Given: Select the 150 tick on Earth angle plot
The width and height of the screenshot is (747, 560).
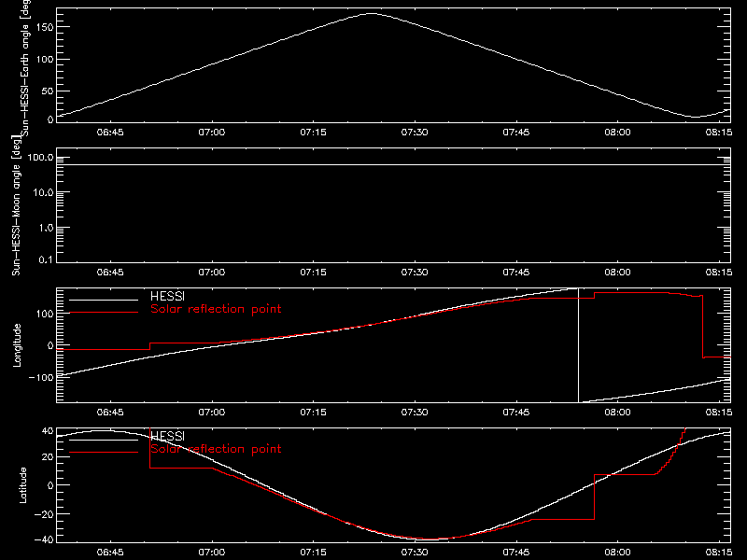Looking at the screenshot, I should [x=45, y=27].
